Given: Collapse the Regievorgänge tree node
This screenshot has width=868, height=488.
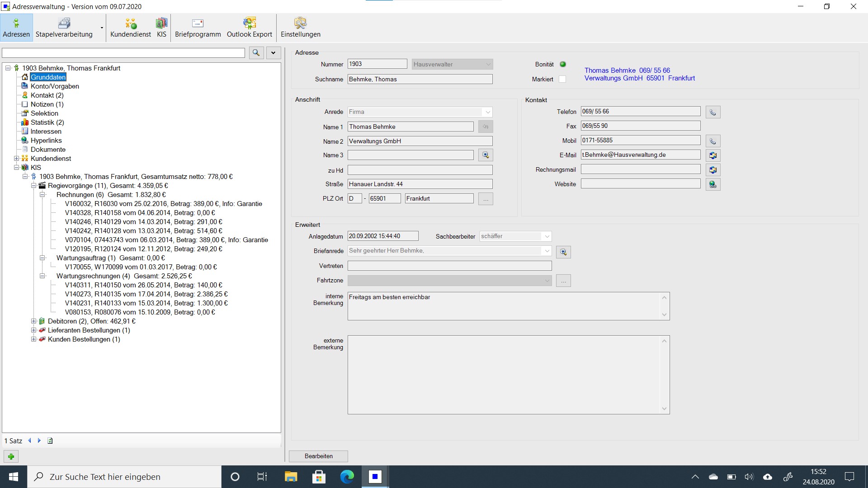Looking at the screenshot, I should tap(33, 186).
